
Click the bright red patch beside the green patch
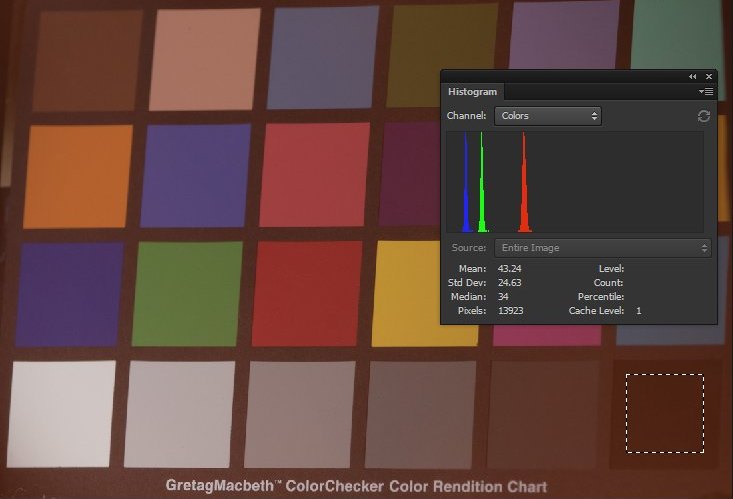tap(307, 294)
